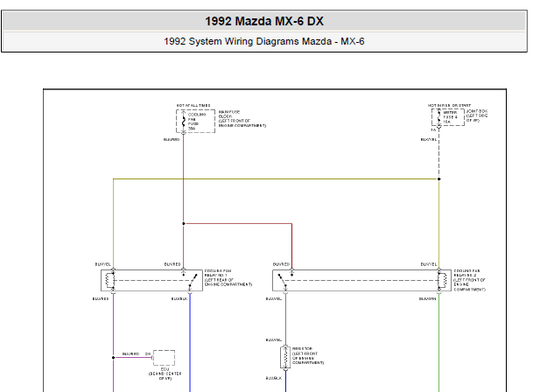Click the wire label beside the green wire under Relay No. 2

point(427,298)
